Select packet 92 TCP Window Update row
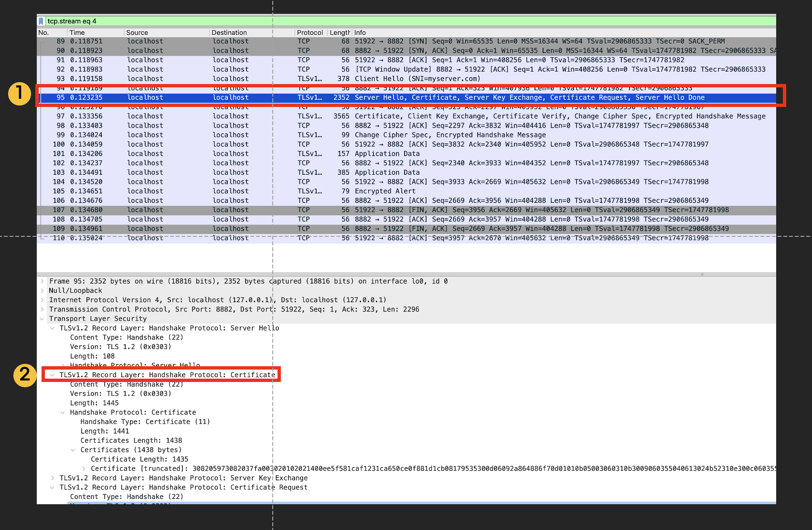Viewport: 812px width, 530px height. point(406,69)
